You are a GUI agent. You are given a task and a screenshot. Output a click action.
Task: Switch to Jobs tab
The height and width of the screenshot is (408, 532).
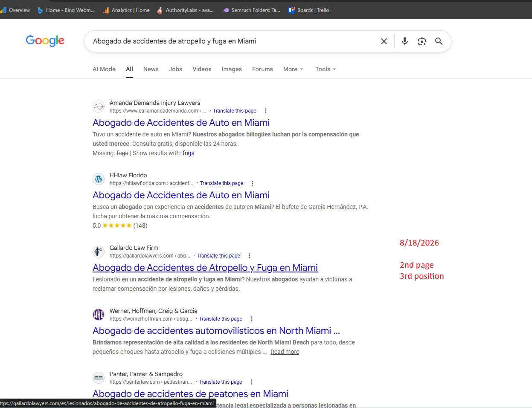pos(175,69)
